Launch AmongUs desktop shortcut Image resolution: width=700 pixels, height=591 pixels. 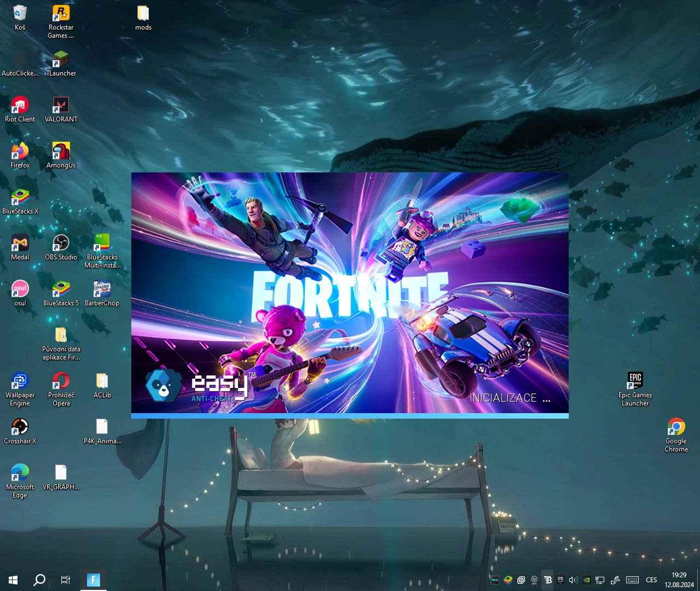coord(61,155)
